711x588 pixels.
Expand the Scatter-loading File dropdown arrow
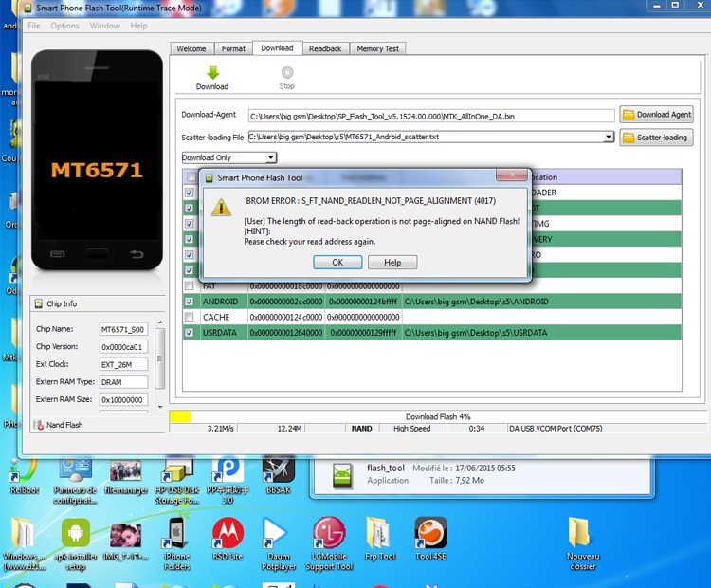point(609,137)
